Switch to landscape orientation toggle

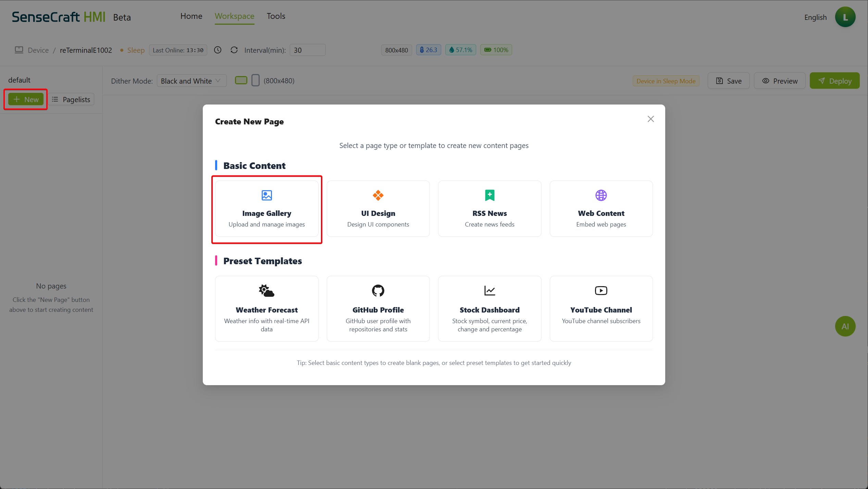tap(241, 81)
